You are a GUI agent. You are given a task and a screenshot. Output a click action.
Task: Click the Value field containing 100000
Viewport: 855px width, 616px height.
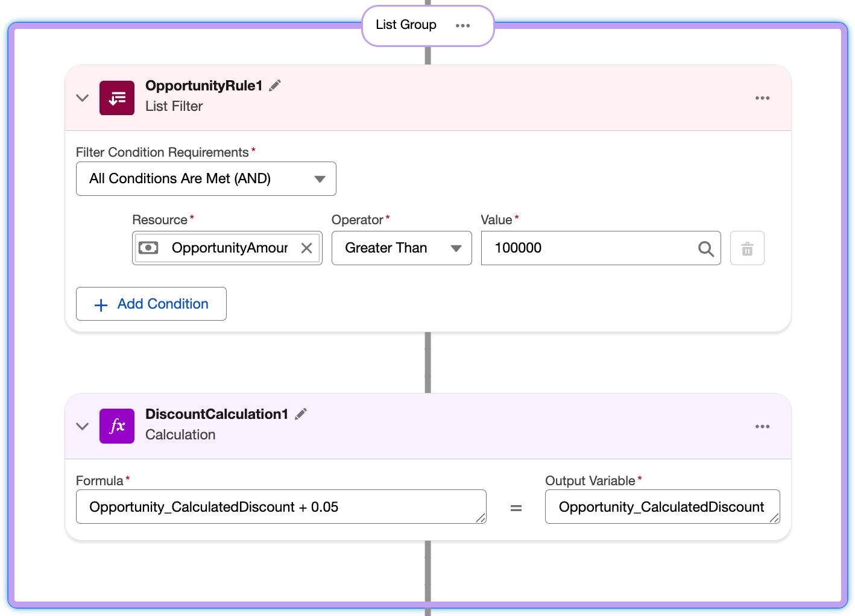point(601,248)
